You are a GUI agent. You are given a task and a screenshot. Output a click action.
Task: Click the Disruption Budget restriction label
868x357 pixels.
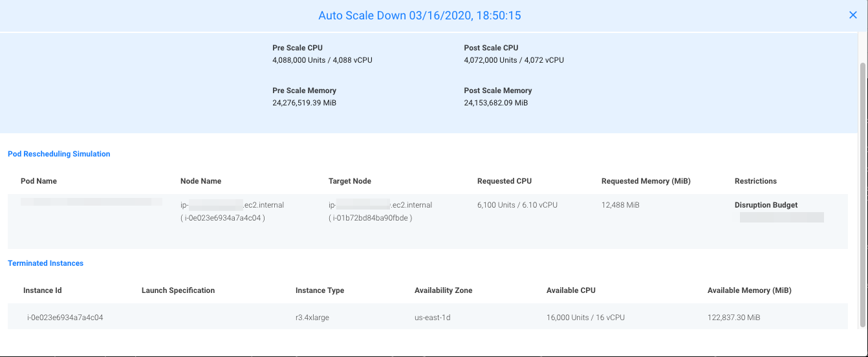tap(766, 205)
